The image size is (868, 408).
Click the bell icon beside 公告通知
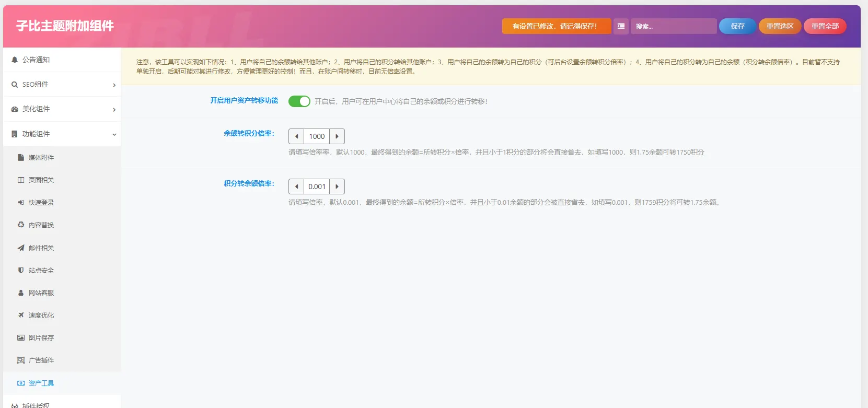(x=15, y=60)
